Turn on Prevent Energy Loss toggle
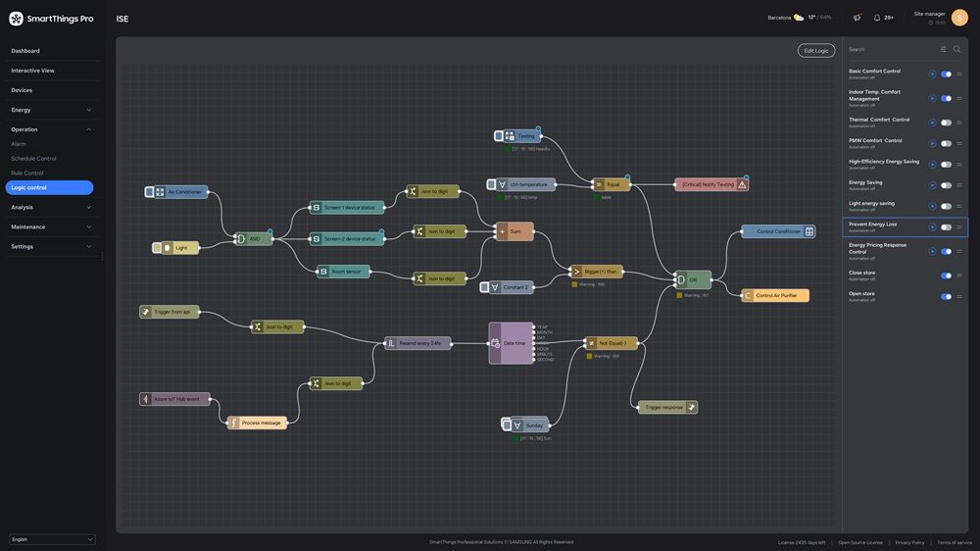 coord(946,227)
